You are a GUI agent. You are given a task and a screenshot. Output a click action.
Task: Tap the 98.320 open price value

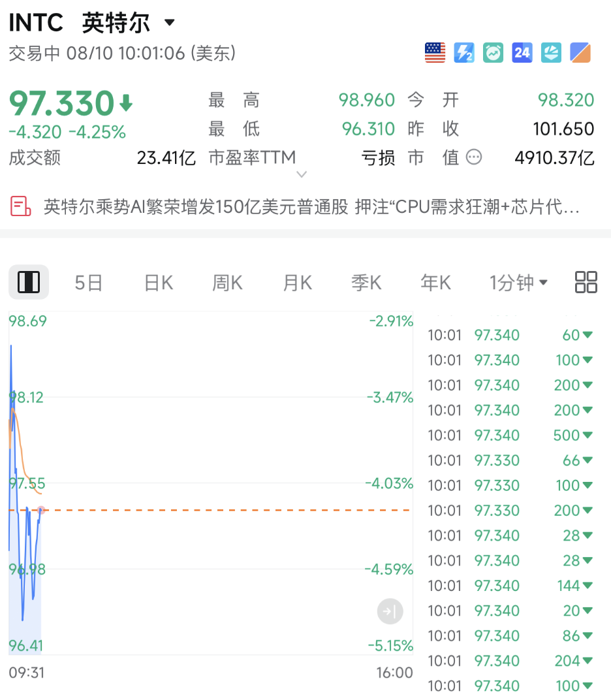[x=566, y=100]
